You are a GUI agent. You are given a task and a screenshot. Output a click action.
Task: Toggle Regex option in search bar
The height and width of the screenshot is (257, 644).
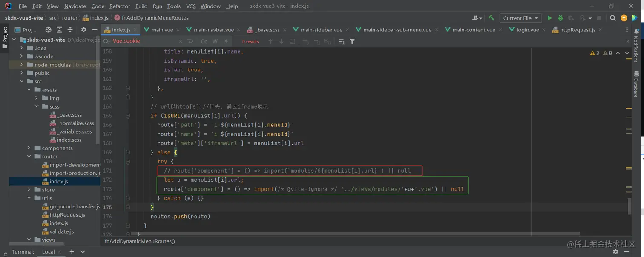click(x=225, y=41)
